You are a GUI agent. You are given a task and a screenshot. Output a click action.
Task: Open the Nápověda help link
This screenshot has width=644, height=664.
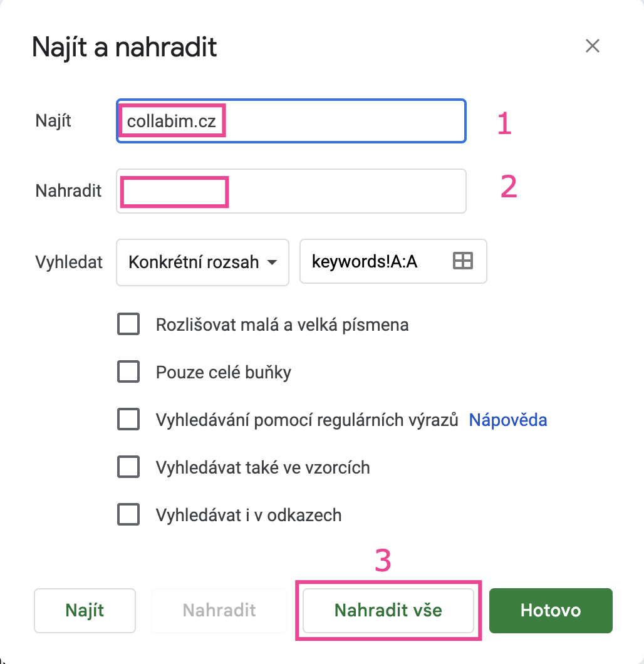[x=507, y=420]
